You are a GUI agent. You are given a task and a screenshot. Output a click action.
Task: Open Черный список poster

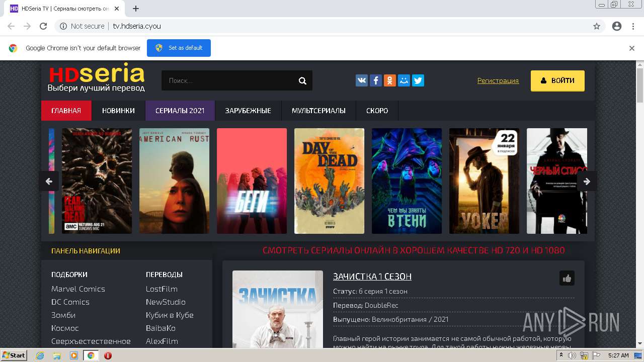(557, 181)
